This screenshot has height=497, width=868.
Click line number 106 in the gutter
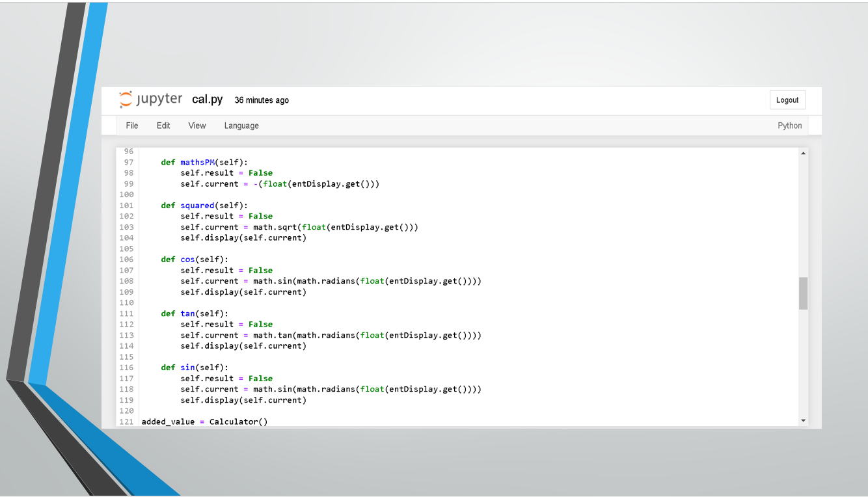coord(127,260)
